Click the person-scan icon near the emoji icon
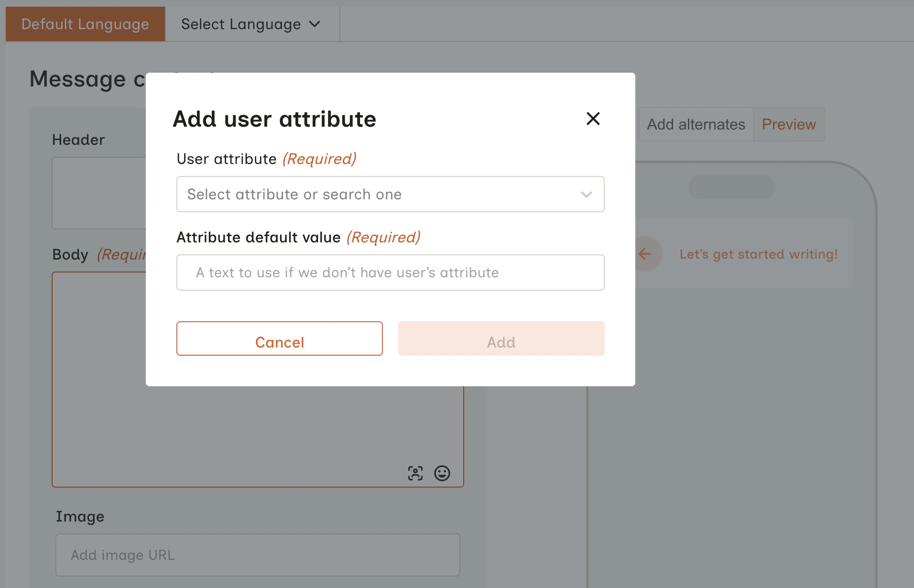Viewport: 914px width, 588px height. [415, 473]
